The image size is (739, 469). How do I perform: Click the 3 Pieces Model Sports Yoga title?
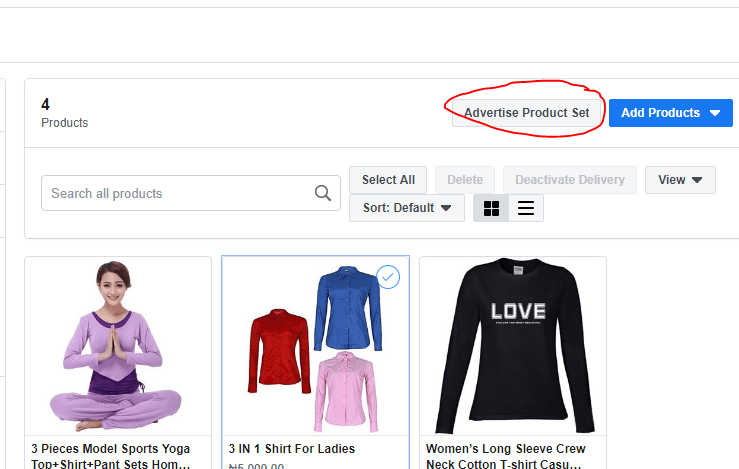click(111, 456)
